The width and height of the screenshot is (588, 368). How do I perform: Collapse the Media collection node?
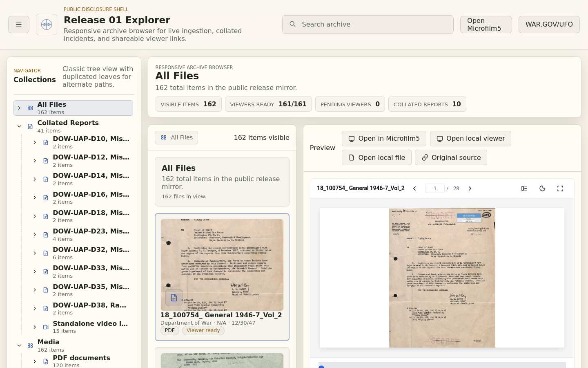click(x=19, y=346)
